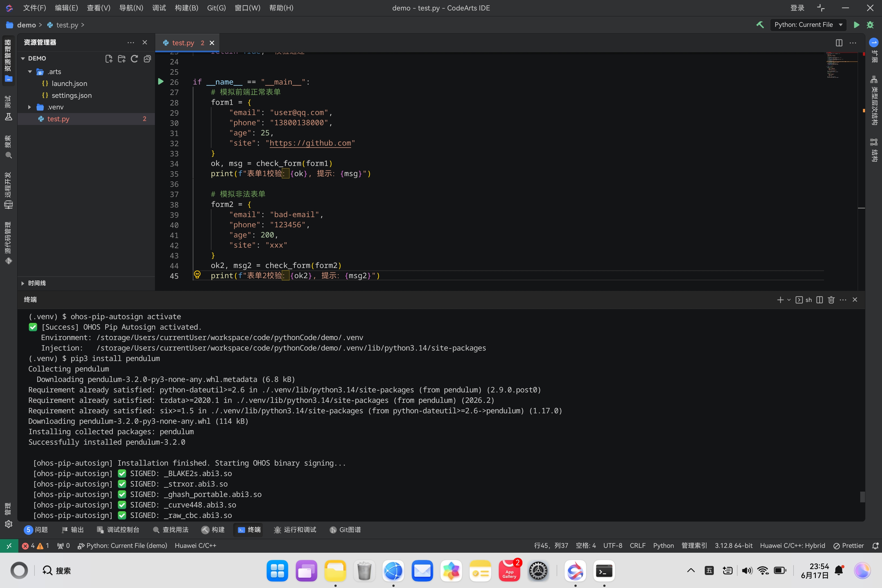Screen dimensions: 882x588
Task: Open the volume control in system tray
Action: coord(747,571)
